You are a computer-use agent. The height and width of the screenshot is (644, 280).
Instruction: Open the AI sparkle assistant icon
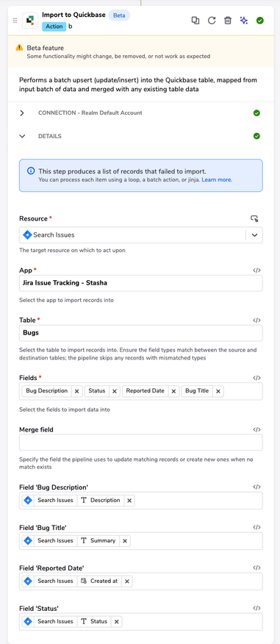pos(244,21)
